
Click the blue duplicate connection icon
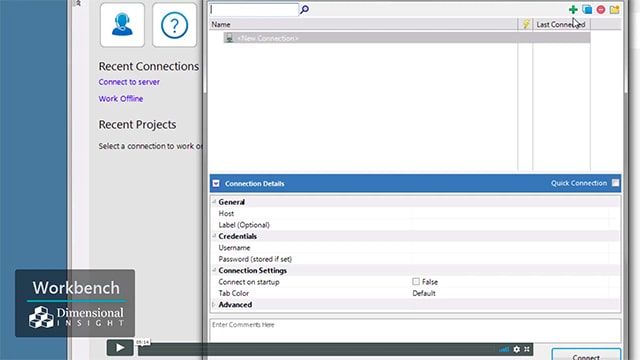(x=587, y=9)
